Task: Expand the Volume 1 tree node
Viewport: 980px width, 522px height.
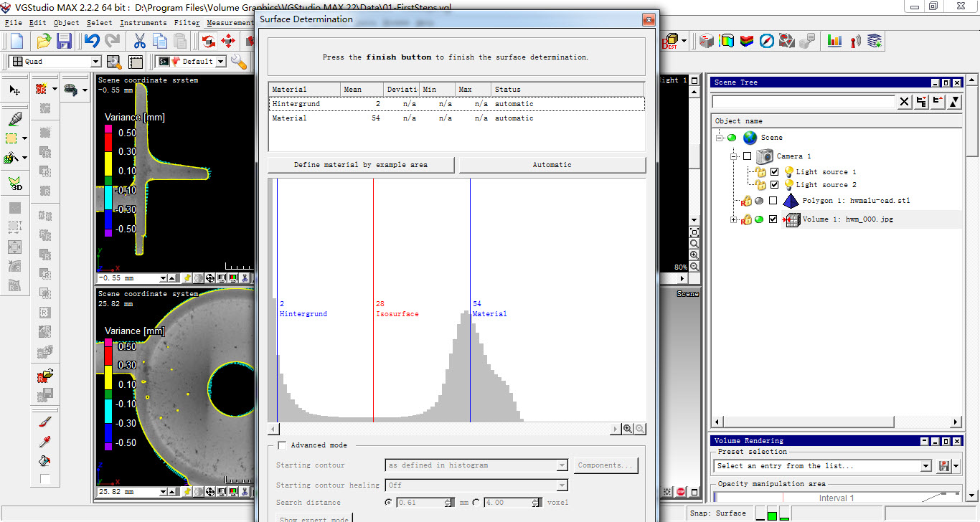Action: tap(733, 219)
